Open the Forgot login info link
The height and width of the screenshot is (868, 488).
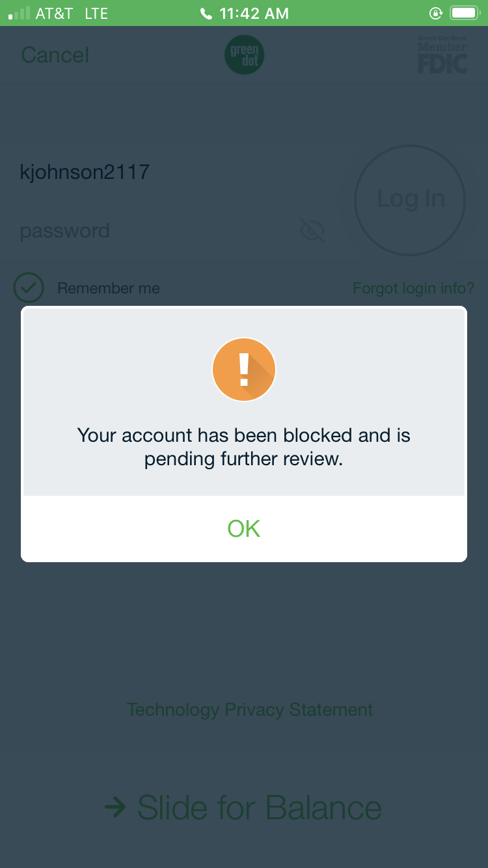tap(413, 288)
